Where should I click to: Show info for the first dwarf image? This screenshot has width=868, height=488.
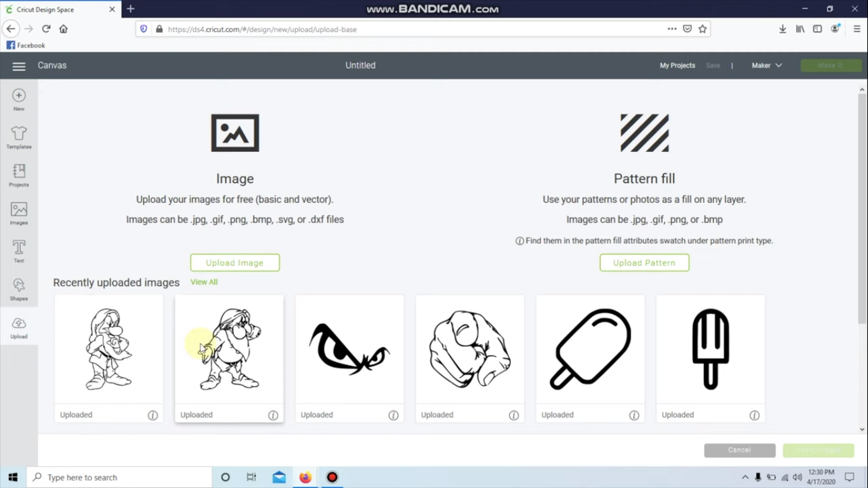point(153,415)
